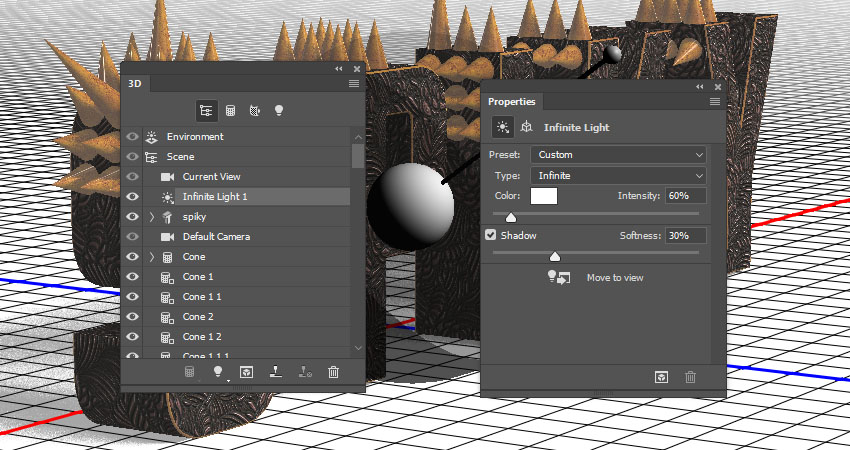The height and width of the screenshot is (450, 850).
Task: Hide the spiky mesh with eye icon
Action: tap(132, 217)
